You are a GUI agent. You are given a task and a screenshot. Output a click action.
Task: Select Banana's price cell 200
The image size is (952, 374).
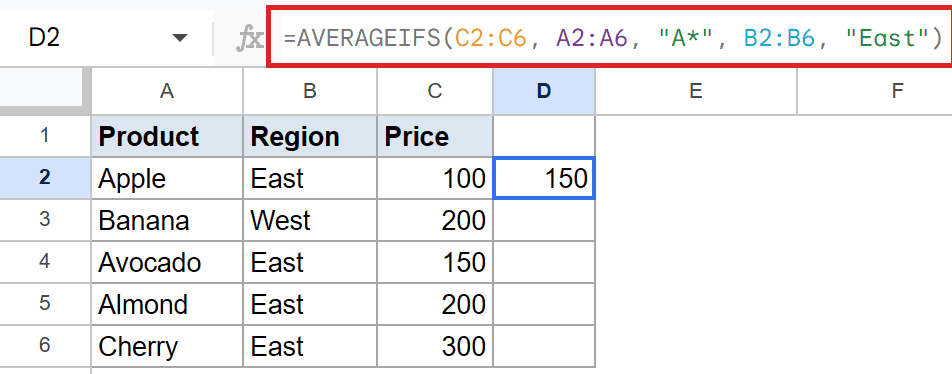point(435,220)
